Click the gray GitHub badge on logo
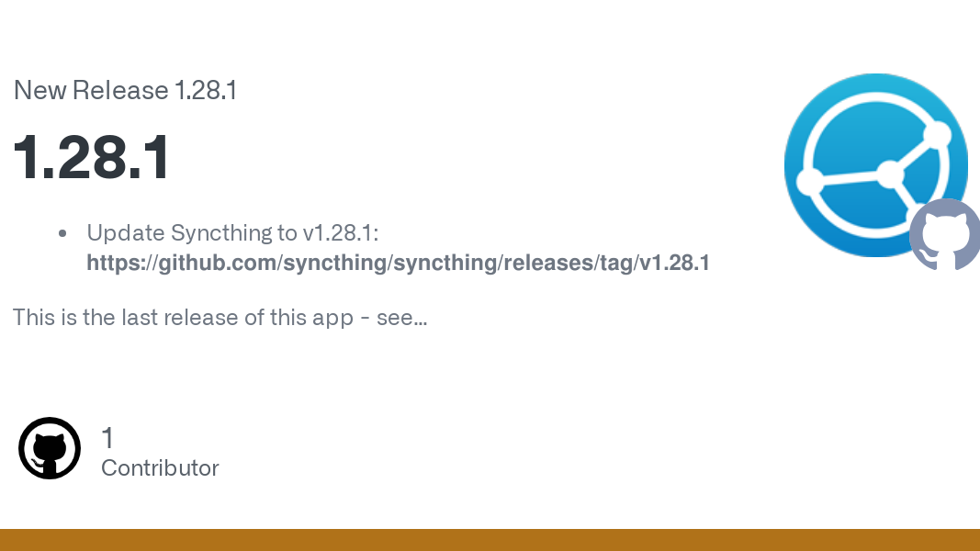 click(944, 235)
